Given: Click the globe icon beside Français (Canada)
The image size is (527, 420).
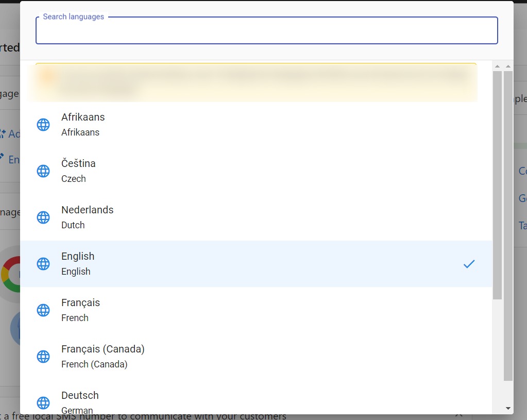Looking at the screenshot, I should coord(43,356).
